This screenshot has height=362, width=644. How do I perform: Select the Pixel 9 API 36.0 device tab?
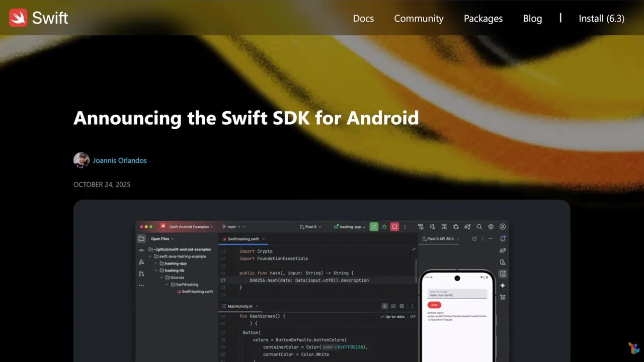click(x=438, y=239)
